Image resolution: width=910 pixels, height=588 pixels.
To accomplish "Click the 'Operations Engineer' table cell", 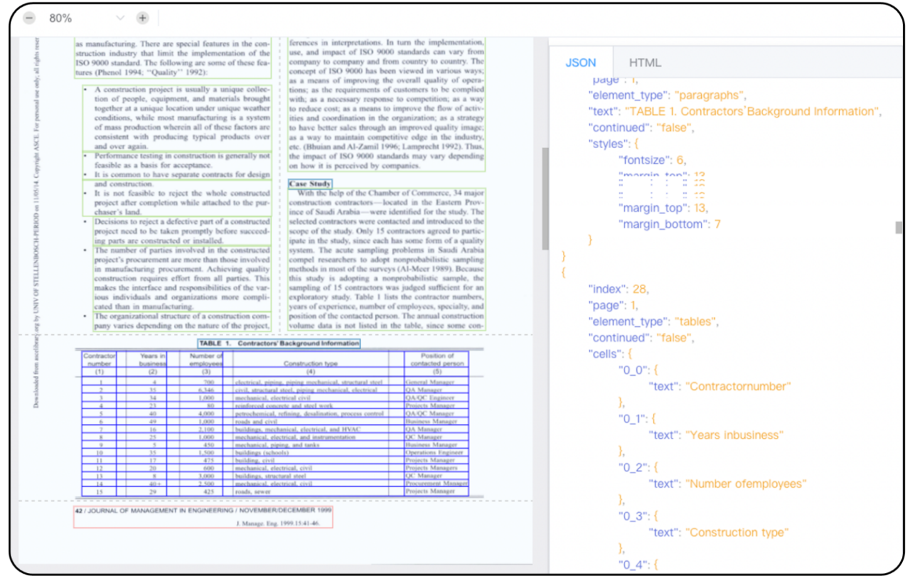I will (x=436, y=452).
